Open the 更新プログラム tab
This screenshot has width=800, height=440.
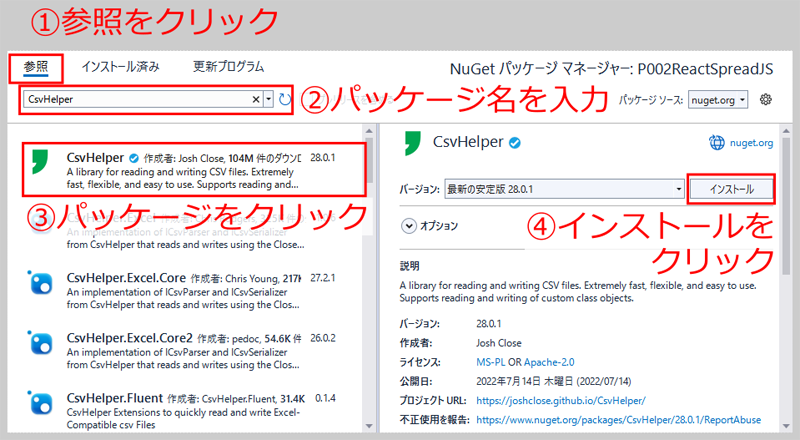tap(228, 67)
